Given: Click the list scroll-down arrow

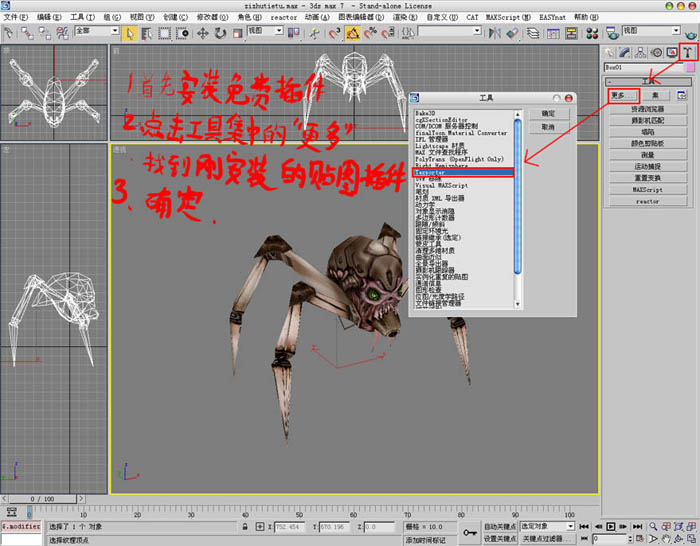Looking at the screenshot, I should point(517,304).
